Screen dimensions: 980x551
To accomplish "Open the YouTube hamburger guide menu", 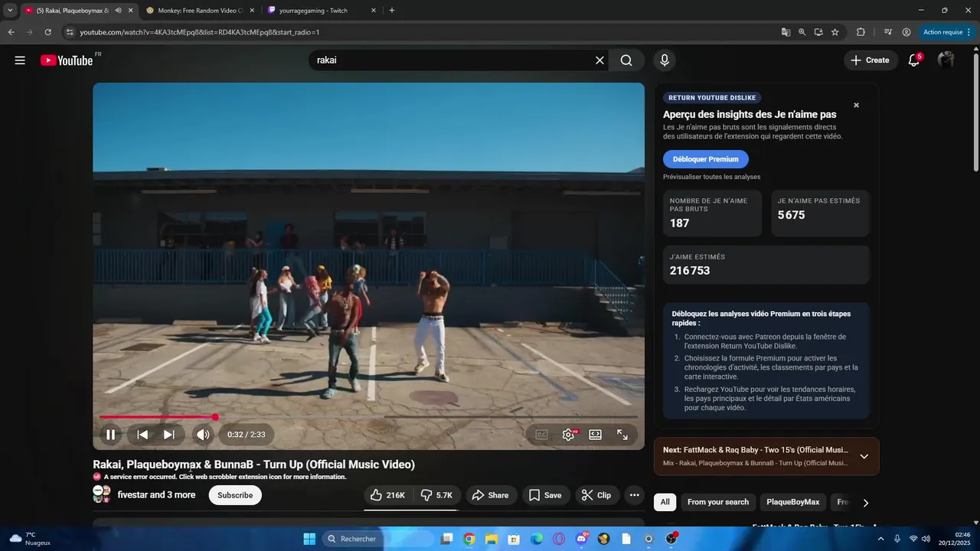I will click(20, 60).
